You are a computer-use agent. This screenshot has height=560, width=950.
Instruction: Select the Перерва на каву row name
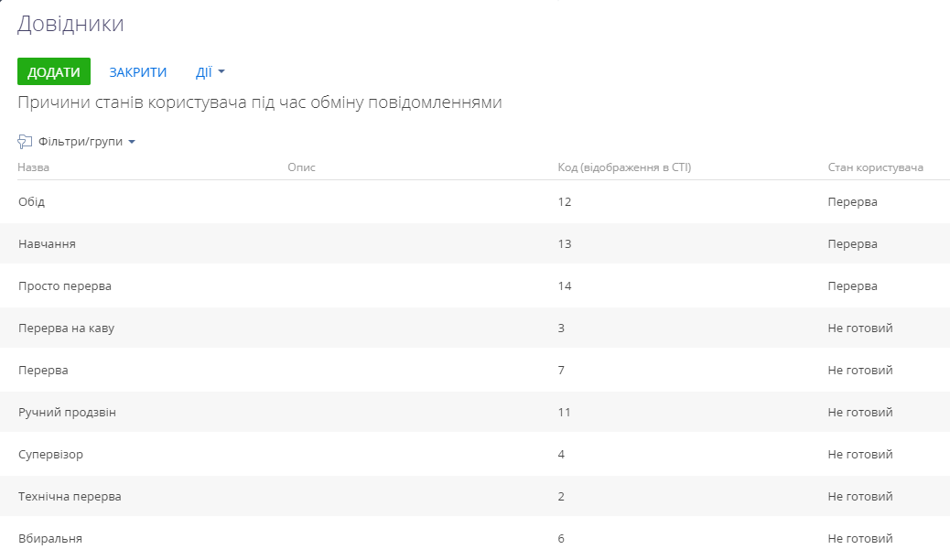[66, 328]
